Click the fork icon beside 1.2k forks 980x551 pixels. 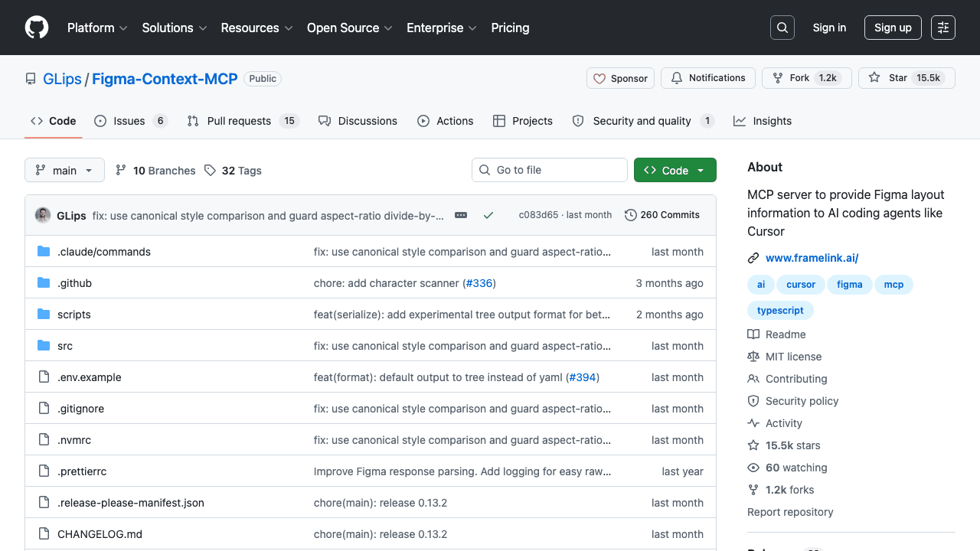click(x=753, y=490)
